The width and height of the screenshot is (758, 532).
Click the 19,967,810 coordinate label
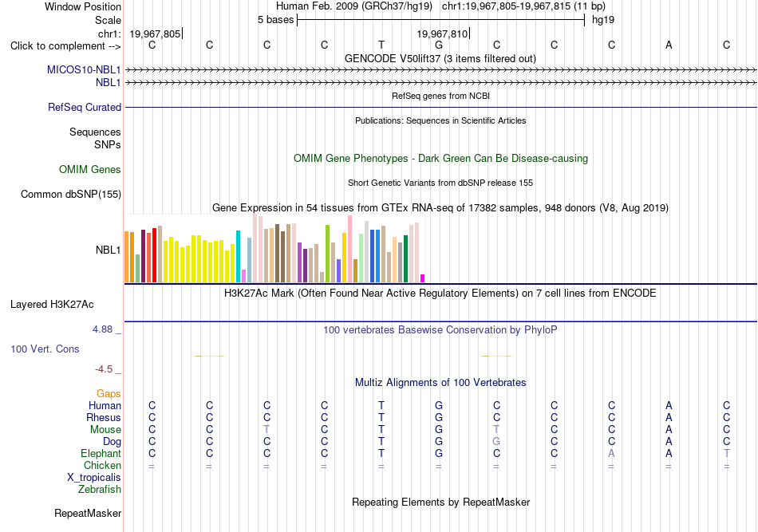tap(442, 33)
